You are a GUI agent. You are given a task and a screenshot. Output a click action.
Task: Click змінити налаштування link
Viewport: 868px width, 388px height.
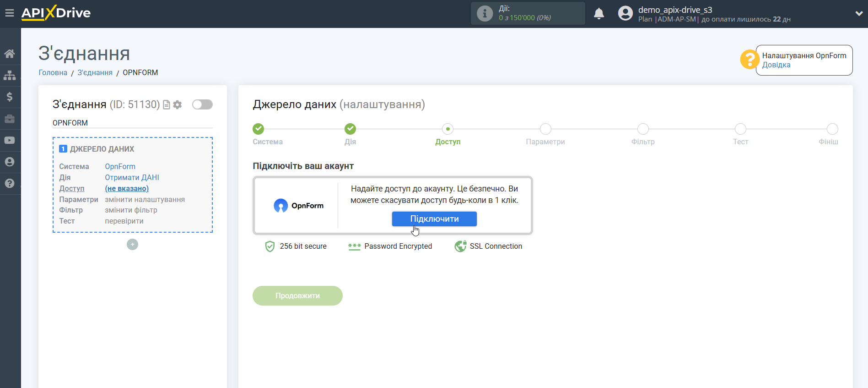tap(145, 199)
